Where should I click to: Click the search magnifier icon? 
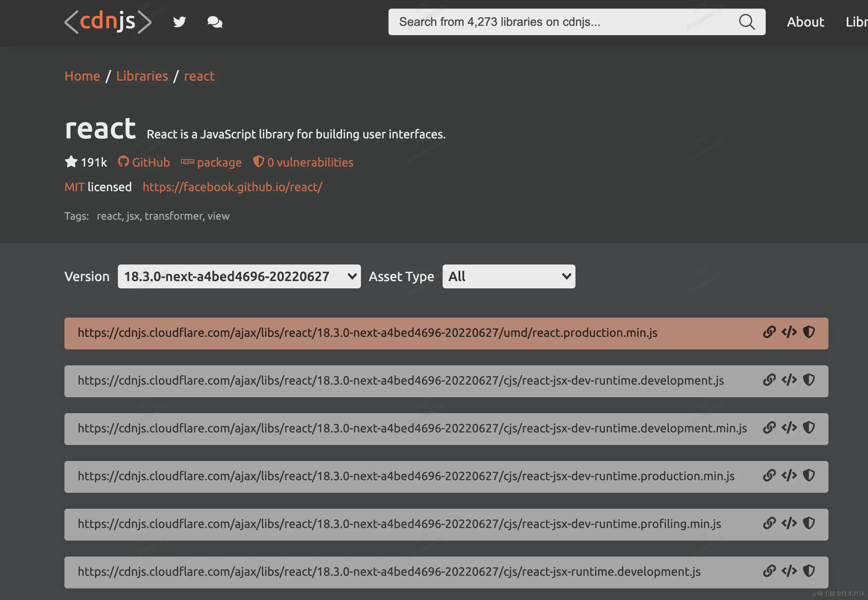(746, 22)
